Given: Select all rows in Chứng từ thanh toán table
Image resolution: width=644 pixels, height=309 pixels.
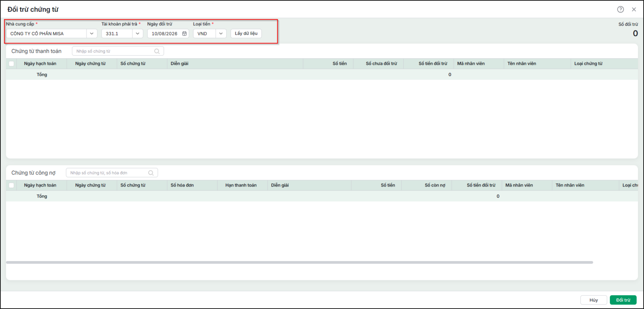Looking at the screenshot, I should pos(11,64).
